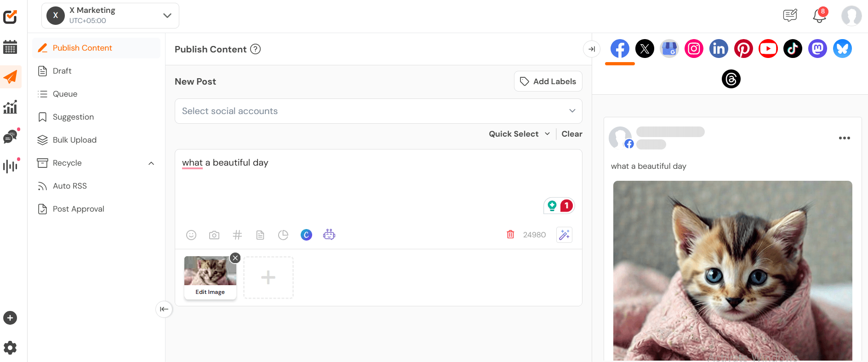This screenshot has height=362, width=868.
Task: Switch preview to Mastodon
Action: [x=818, y=48]
